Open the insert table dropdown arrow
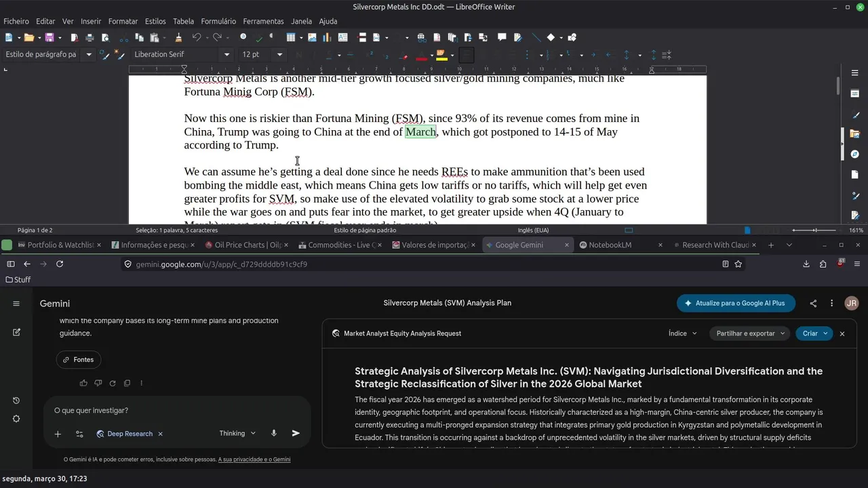 click(301, 38)
